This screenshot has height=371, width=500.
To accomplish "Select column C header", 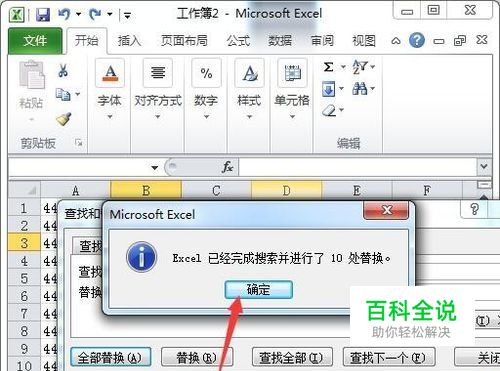I will pyautogui.click(x=216, y=191).
